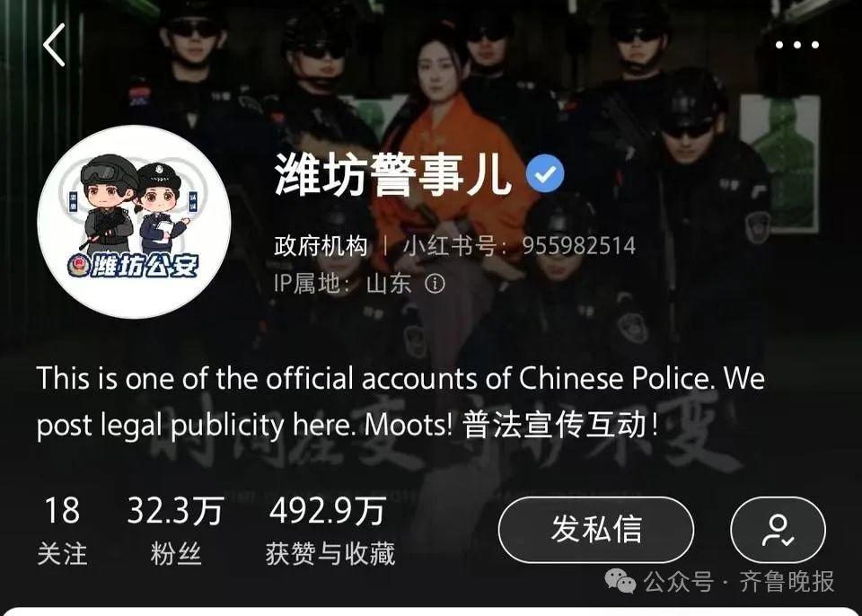Tap the 政府机构 account type label
Viewport: 862px width, 616px height.
(321, 246)
